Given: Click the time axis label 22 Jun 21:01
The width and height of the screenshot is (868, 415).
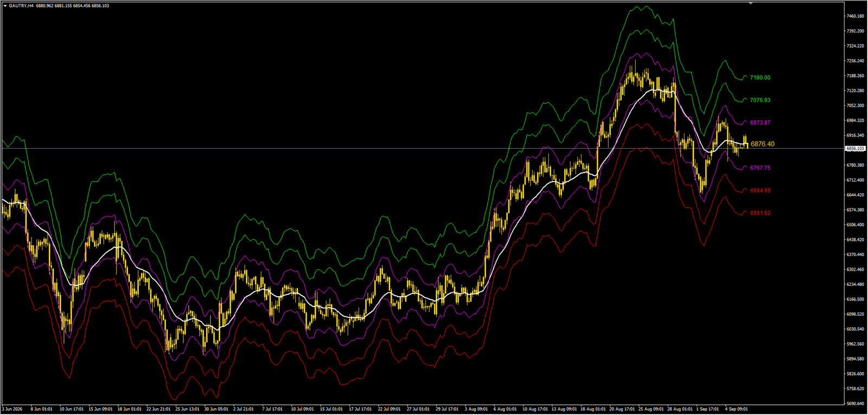Looking at the screenshot, I should 158,409.
